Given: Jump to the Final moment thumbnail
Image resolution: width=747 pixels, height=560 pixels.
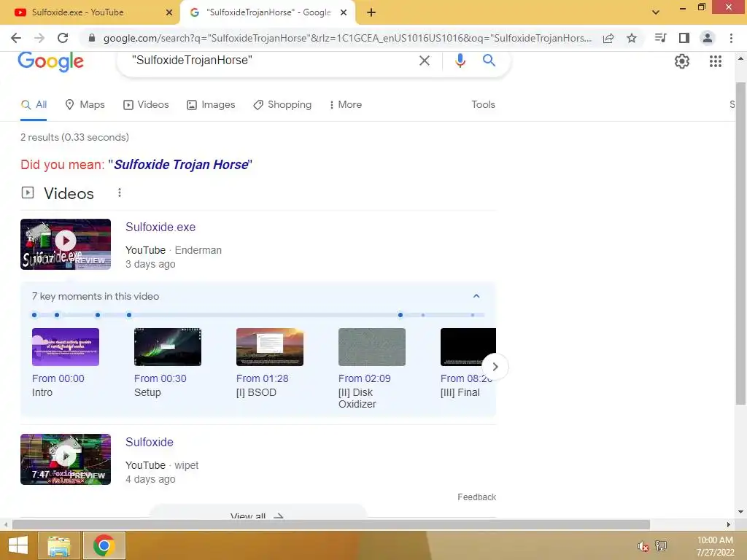Looking at the screenshot, I should coord(468,347).
